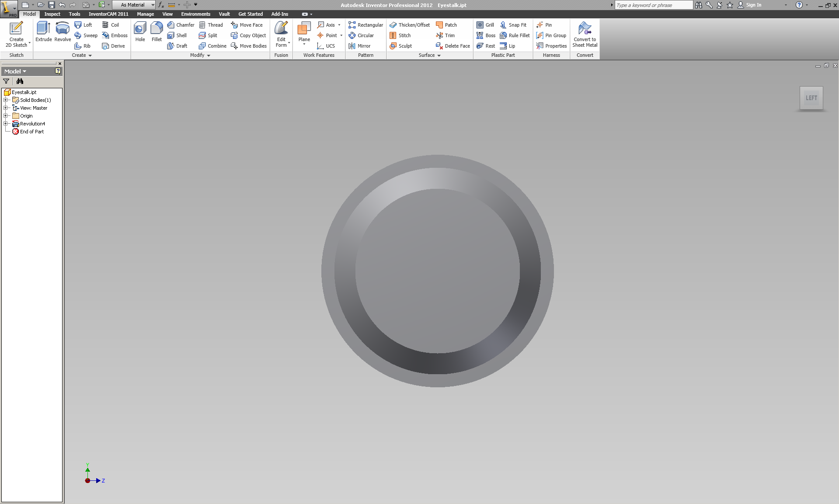Expand View: Master node
The height and width of the screenshot is (504, 839).
(x=6, y=108)
